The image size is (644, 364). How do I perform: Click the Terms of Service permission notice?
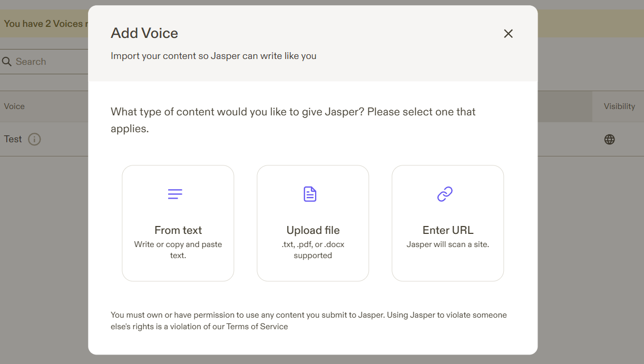click(309, 321)
